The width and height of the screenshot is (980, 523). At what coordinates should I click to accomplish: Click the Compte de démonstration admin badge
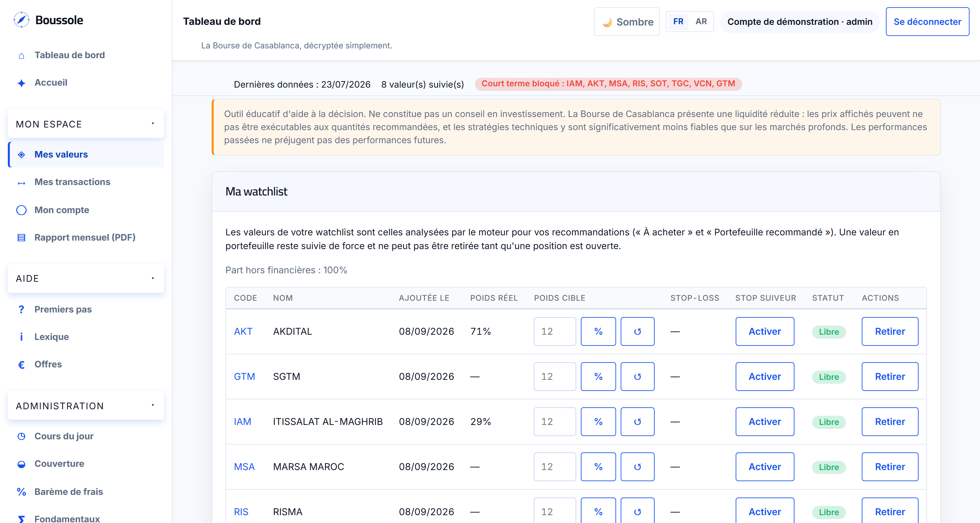point(800,22)
